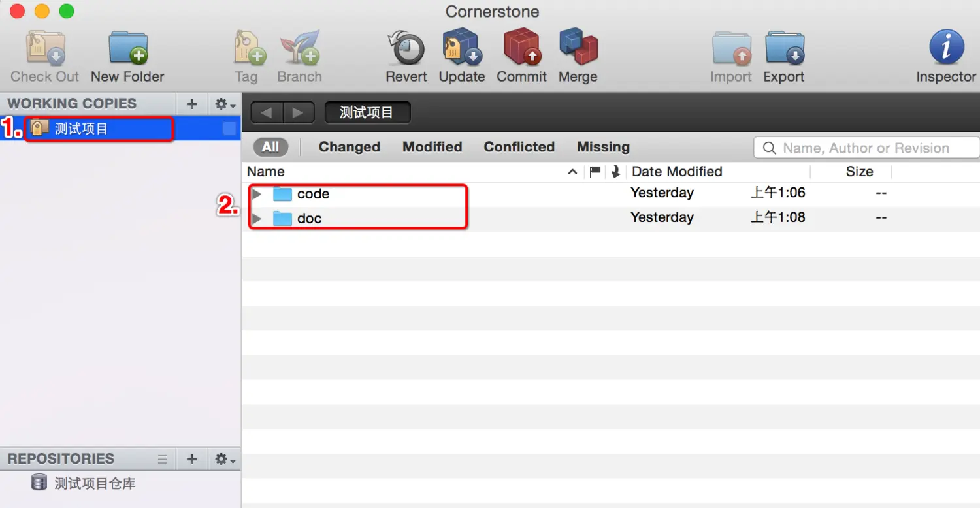980x508 pixels.
Task: Select the code folder row
Action: [611, 194]
